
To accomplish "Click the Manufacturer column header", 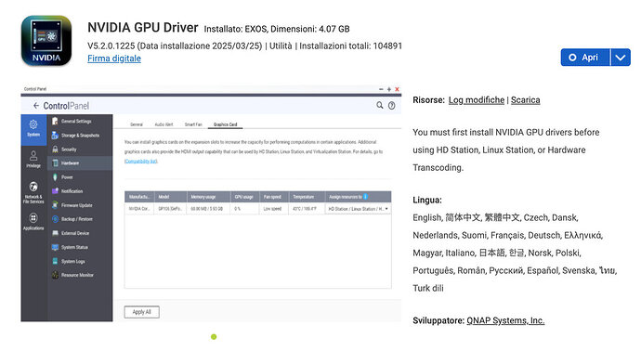I will pyautogui.click(x=139, y=197).
